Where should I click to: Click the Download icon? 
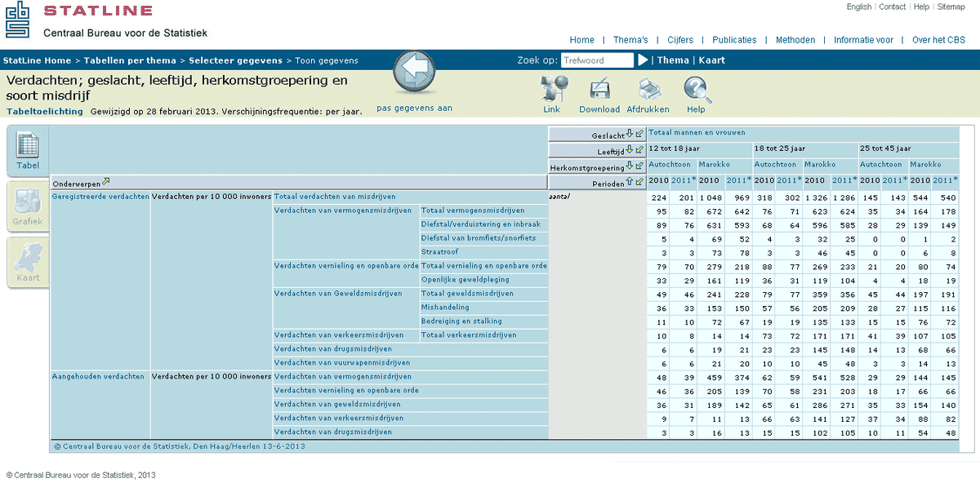(x=599, y=89)
